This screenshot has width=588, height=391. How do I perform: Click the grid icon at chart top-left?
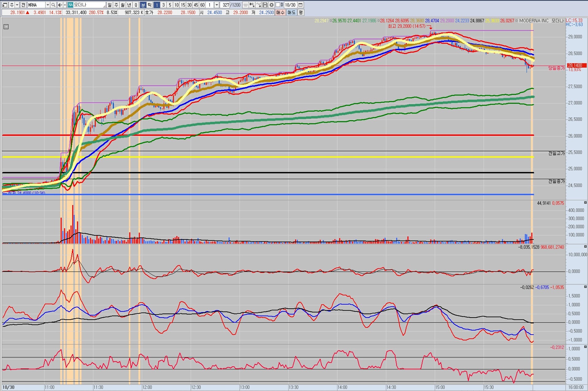coord(6,27)
